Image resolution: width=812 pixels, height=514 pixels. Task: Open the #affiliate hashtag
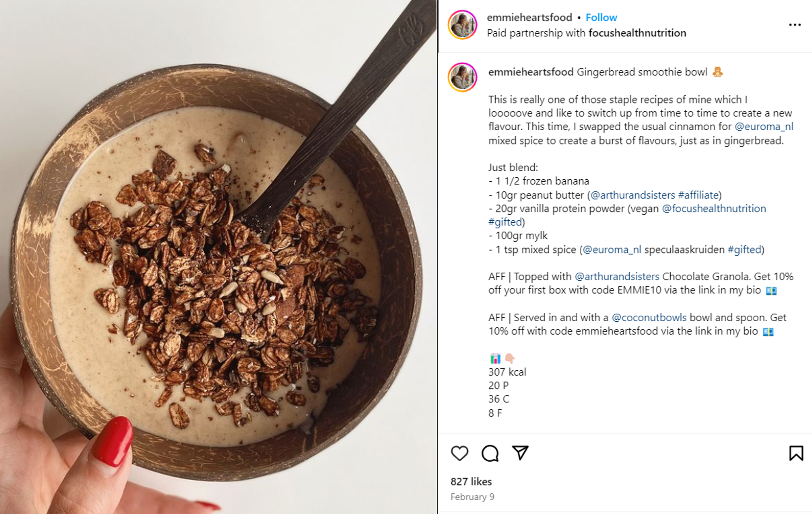click(x=698, y=195)
